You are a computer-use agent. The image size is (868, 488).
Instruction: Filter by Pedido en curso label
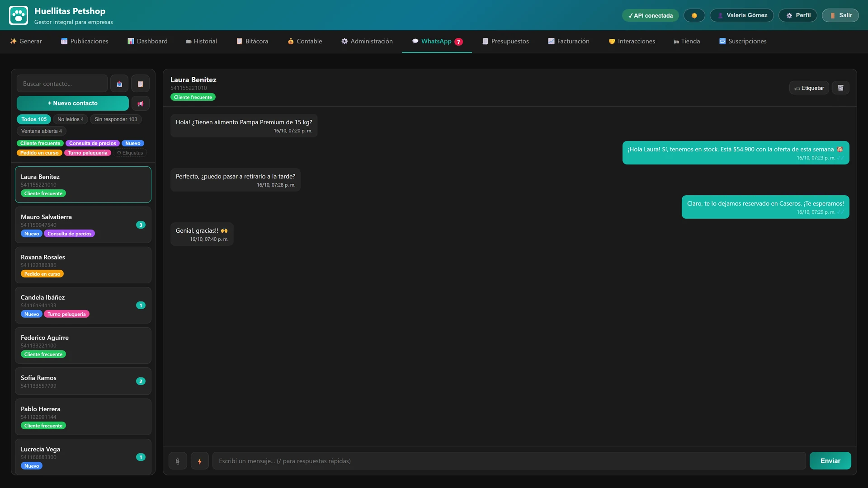click(39, 153)
